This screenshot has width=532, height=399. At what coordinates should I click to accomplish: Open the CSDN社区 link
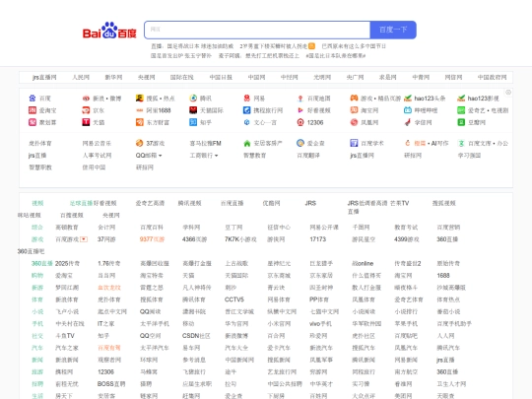(x=196, y=336)
